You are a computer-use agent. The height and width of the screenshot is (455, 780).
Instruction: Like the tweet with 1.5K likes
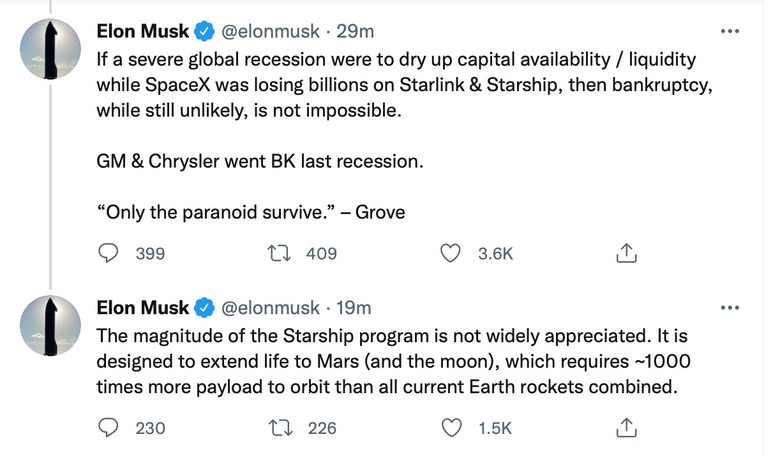coord(454,428)
